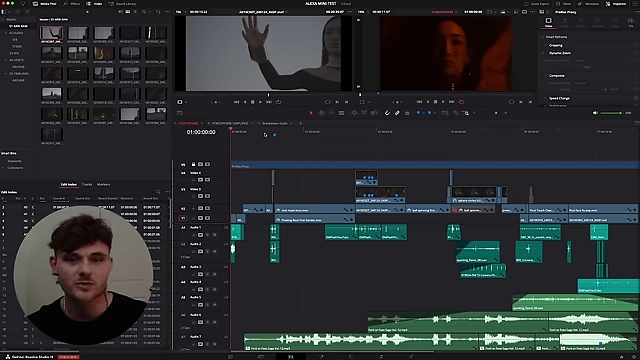Open the Mixer panel

(564, 4)
